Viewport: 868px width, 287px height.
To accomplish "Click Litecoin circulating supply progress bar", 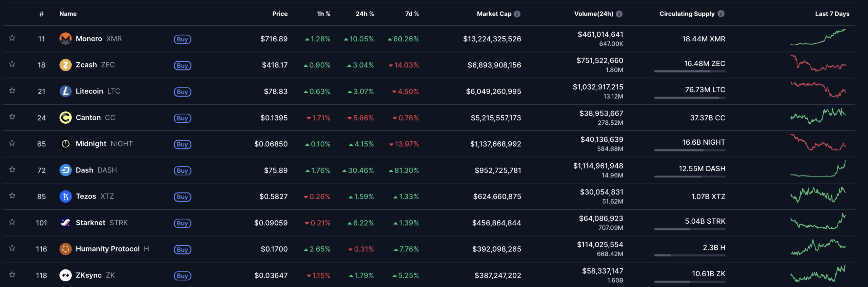I will (690, 98).
